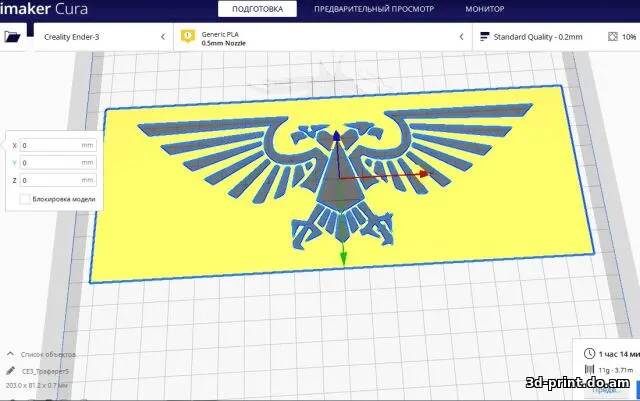Click the red X-axis move arrow
640x401 pixels.
[424, 174]
